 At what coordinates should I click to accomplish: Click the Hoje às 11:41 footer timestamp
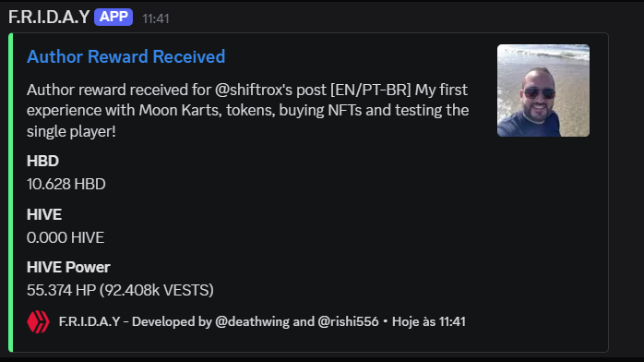[x=429, y=321]
